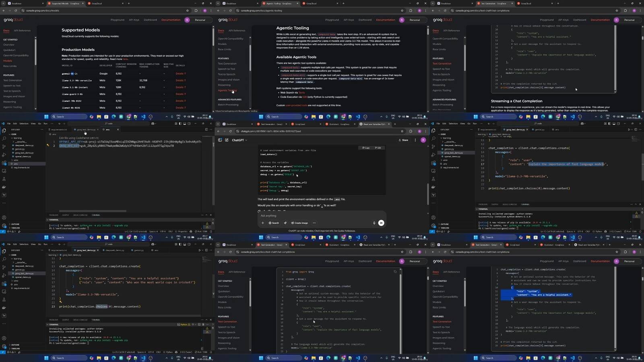Open Playground link on Agentic Tooling page
Image resolution: width=644 pixels, height=362 pixels.
[x=332, y=20]
